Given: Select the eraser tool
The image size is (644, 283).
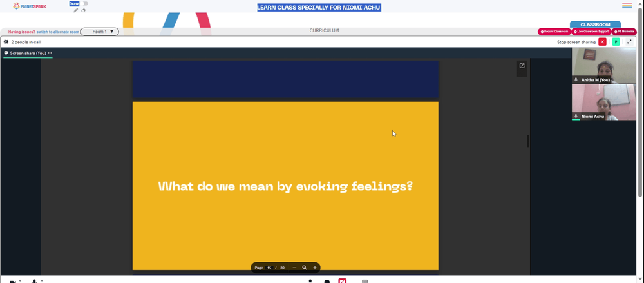Looking at the screenshot, I should 84,11.
